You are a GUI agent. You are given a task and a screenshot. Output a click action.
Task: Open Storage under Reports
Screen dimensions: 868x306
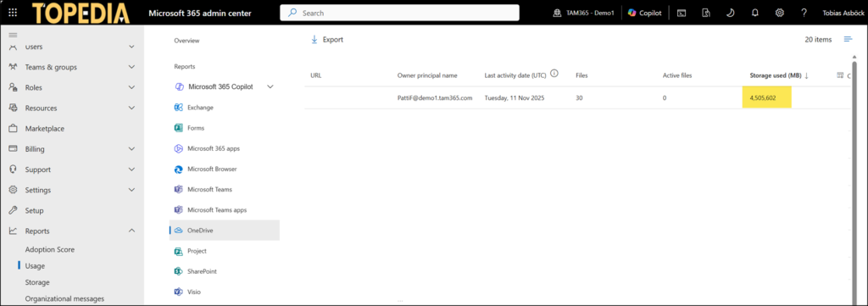coord(37,282)
